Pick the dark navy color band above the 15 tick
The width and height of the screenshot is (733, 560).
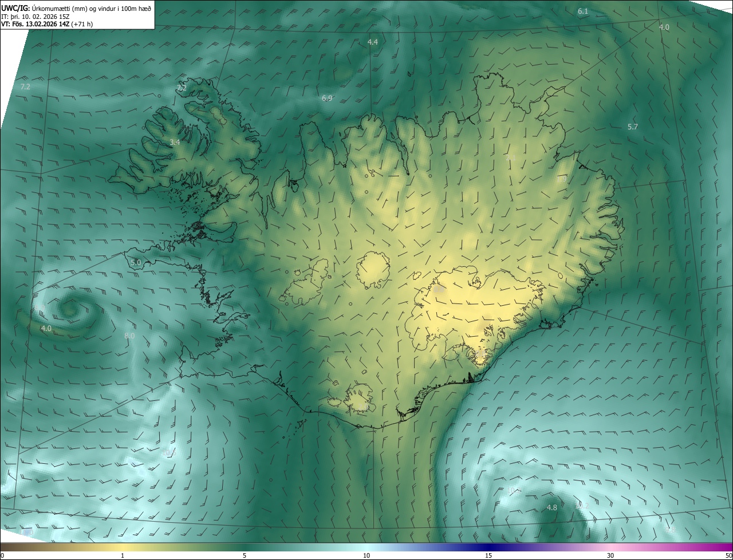coord(488,547)
